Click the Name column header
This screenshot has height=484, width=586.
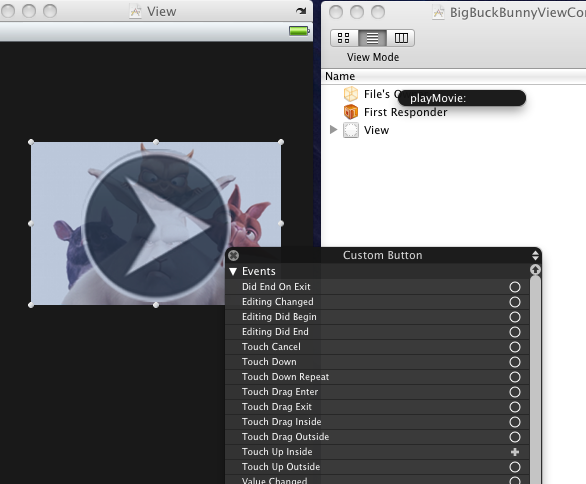(x=340, y=76)
